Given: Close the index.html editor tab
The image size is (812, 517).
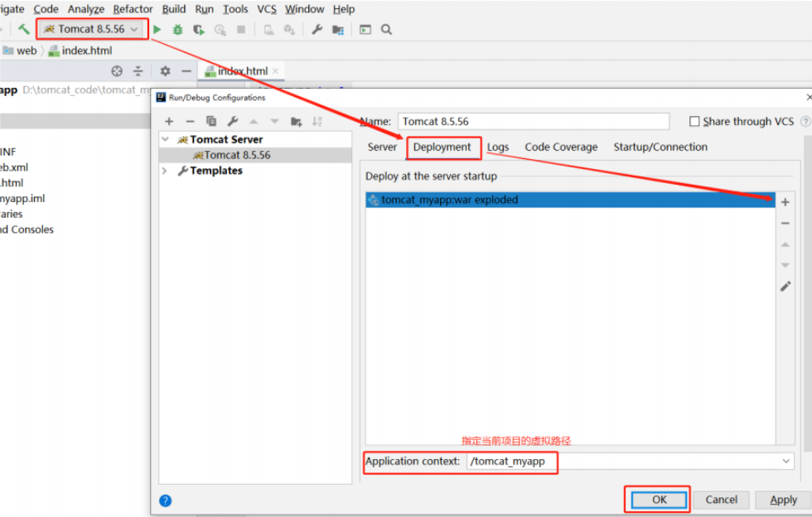Looking at the screenshot, I should click(275, 71).
